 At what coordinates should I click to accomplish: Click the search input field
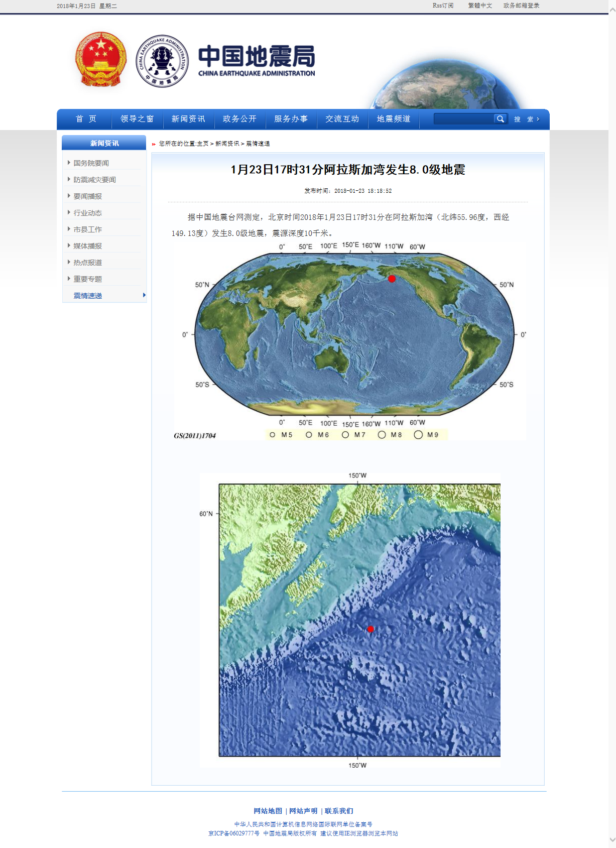pos(463,119)
